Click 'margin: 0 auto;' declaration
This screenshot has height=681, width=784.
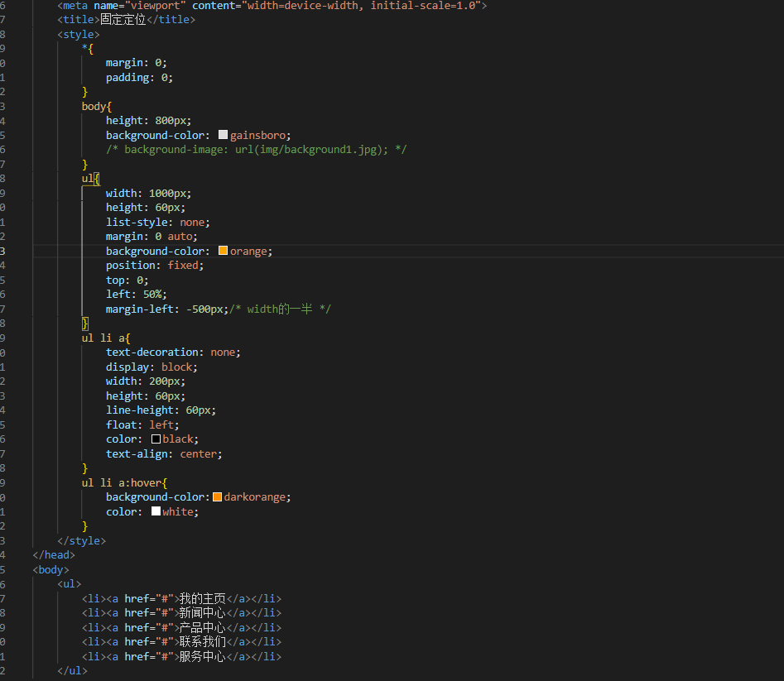(x=152, y=237)
